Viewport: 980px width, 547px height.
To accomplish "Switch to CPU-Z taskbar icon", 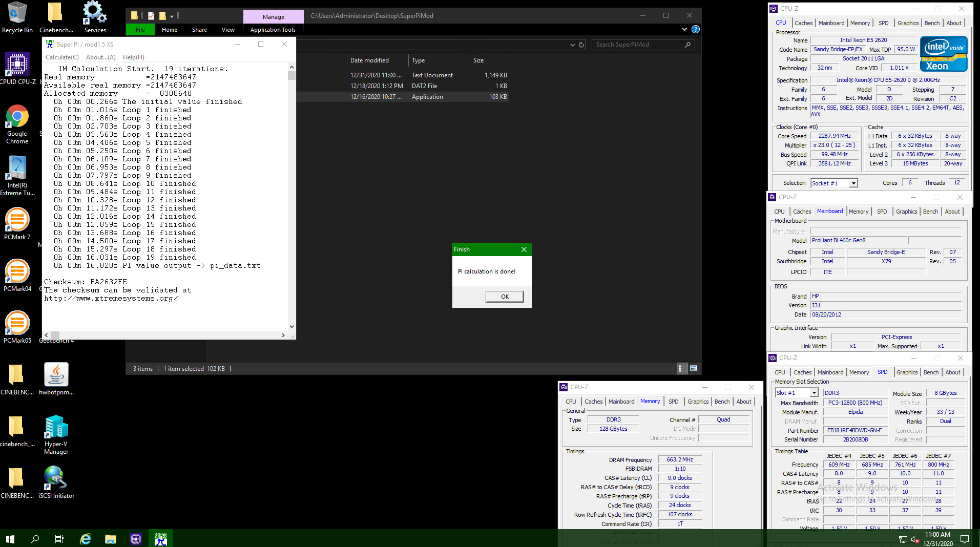I will coord(136,539).
